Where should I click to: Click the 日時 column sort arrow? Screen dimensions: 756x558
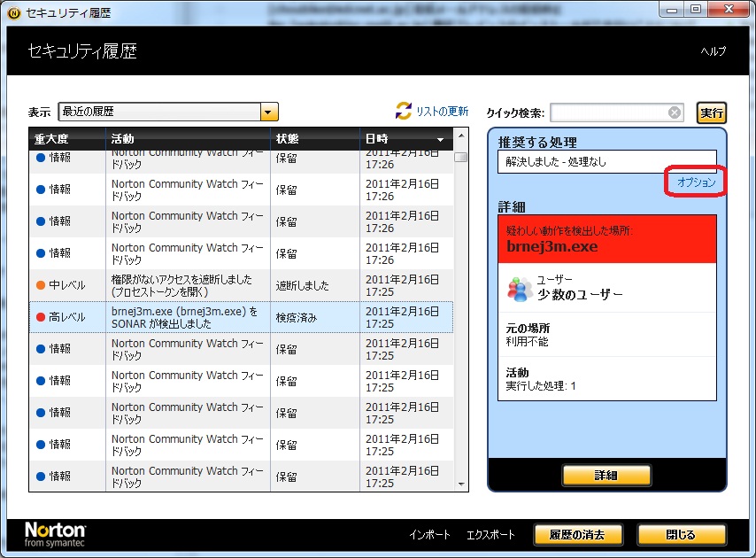[x=440, y=139]
